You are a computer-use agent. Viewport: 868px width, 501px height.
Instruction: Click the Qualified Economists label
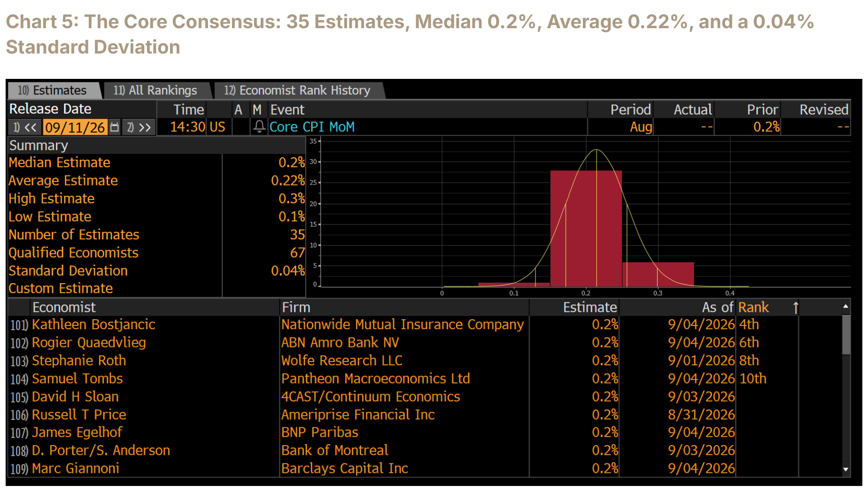pyautogui.click(x=73, y=253)
